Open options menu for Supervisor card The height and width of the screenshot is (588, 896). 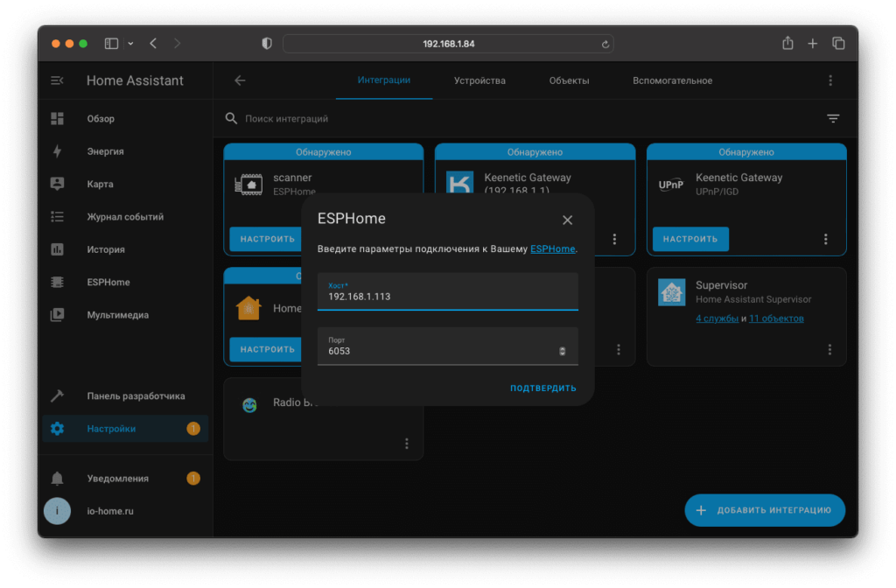829,349
